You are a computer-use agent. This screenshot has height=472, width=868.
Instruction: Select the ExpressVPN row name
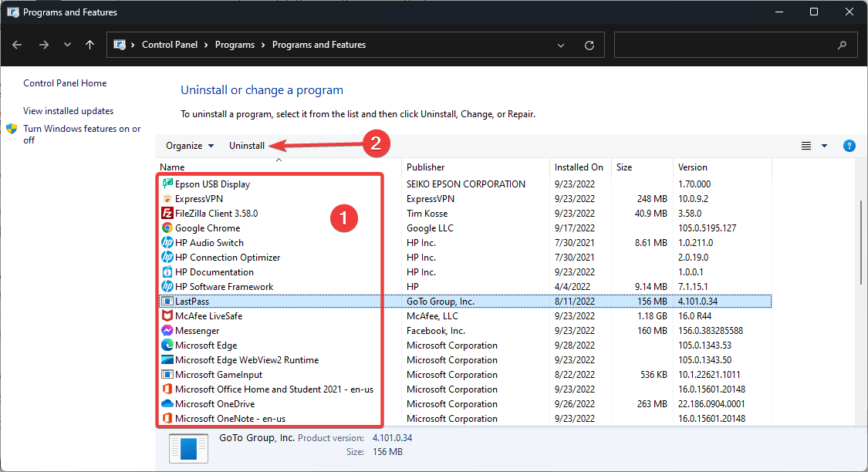(x=199, y=199)
